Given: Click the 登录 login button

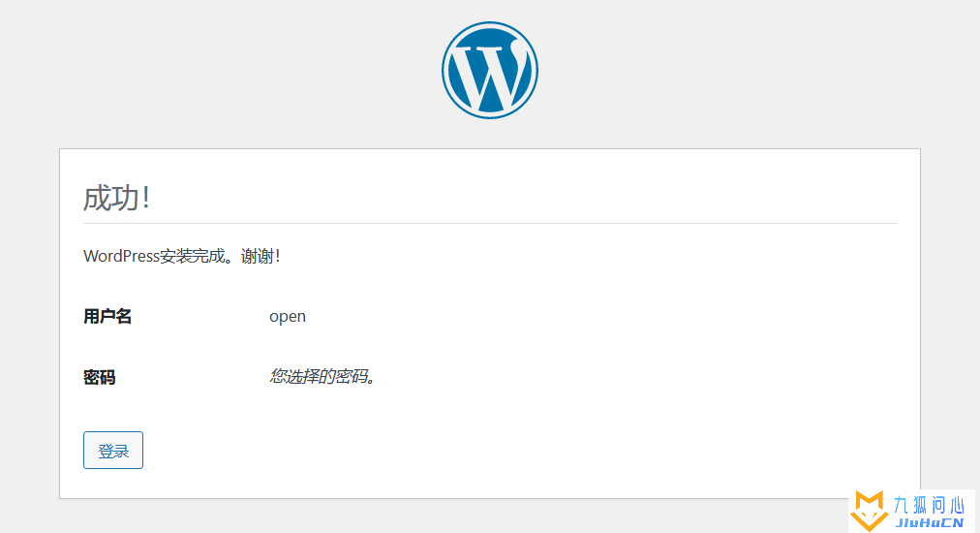Looking at the screenshot, I should pos(113,450).
